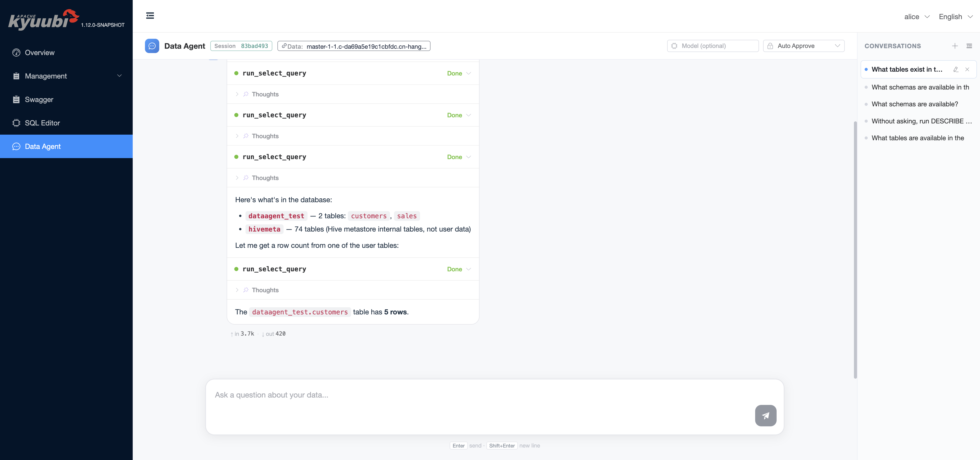980x460 pixels.
Task: Open the Auto Approve dropdown
Action: click(803, 46)
